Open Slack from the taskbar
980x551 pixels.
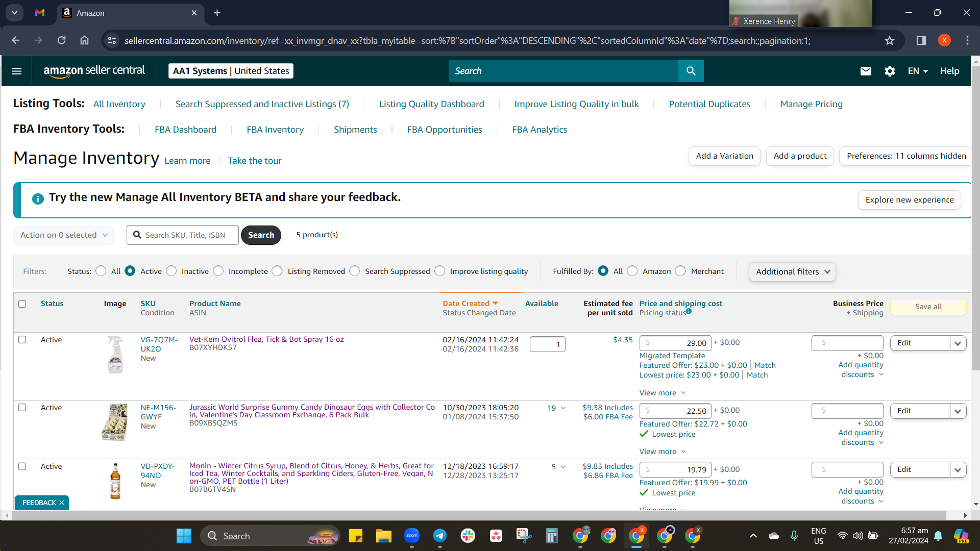468,536
